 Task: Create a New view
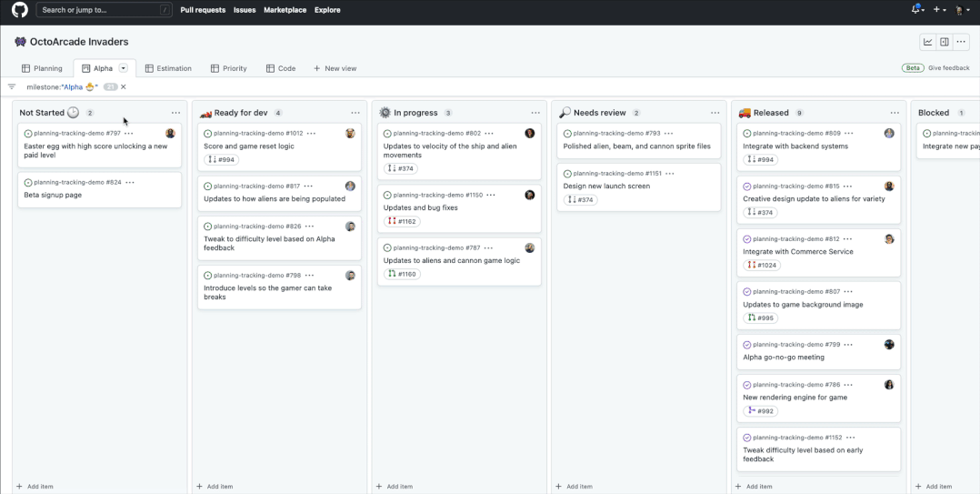pos(335,68)
